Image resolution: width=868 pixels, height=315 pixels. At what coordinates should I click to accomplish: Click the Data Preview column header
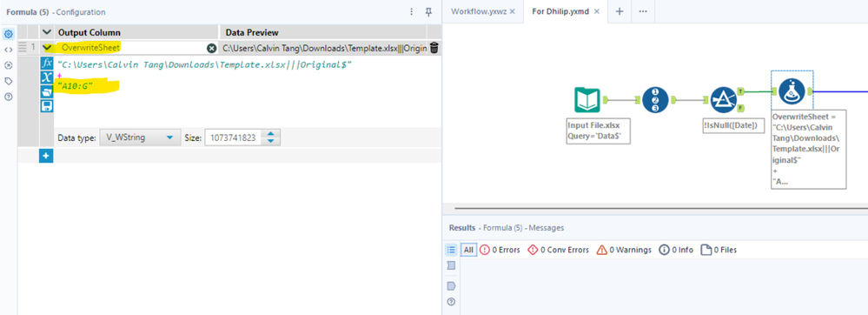point(252,33)
